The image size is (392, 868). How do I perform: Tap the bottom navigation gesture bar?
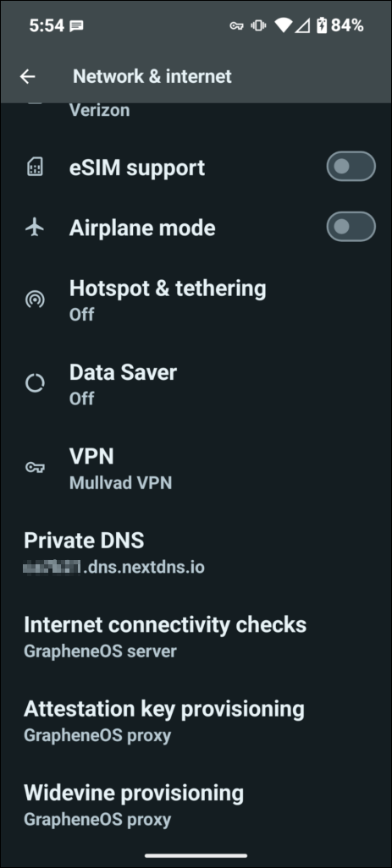[x=196, y=855]
